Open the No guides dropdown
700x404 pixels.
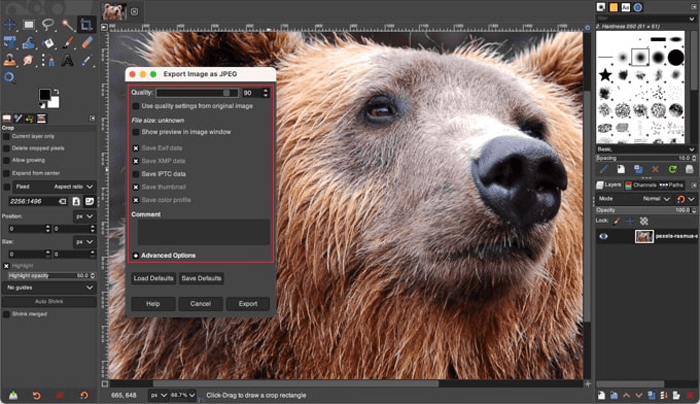pos(50,287)
